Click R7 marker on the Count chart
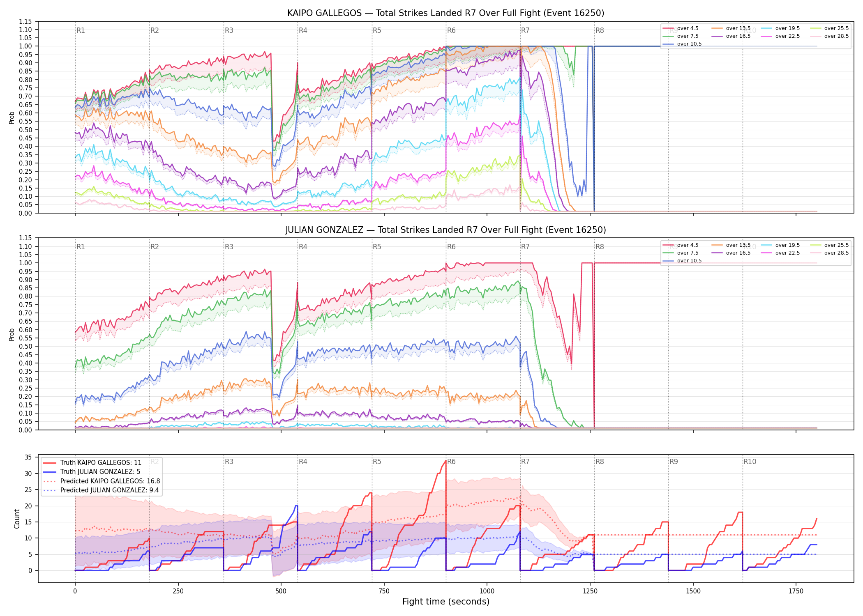The width and height of the screenshot is (863, 616). 525,462
